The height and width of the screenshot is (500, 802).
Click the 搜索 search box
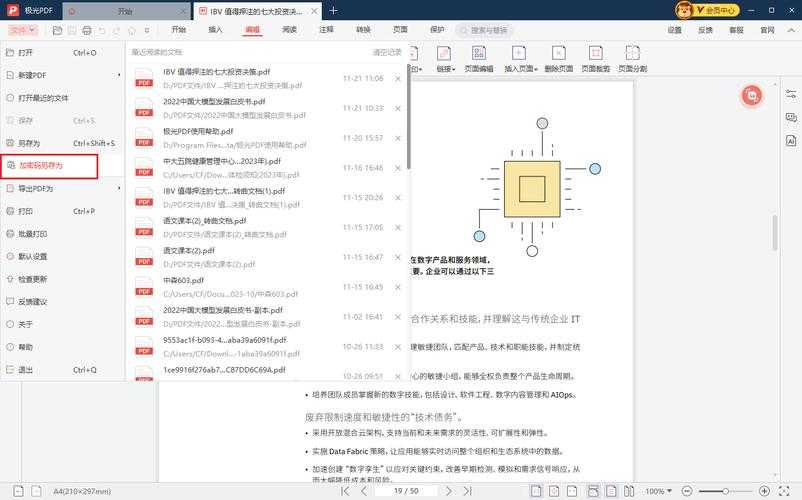484,31
